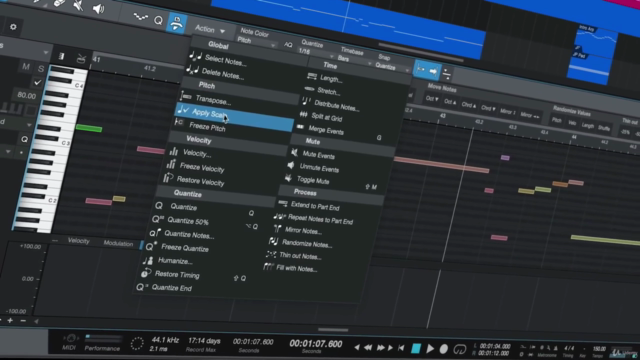Choose Freeze Pitch menu entry
Viewport: 640px width, 360px height.
[x=207, y=127]
